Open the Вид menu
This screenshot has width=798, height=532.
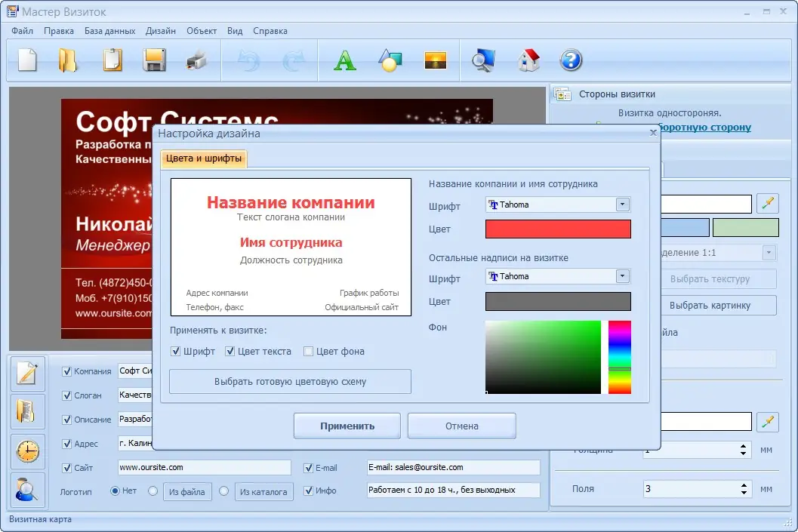coord(235,31)
